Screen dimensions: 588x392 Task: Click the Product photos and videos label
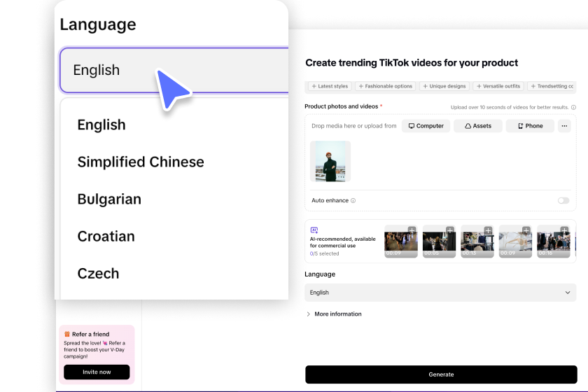click(x=342, y=106)
